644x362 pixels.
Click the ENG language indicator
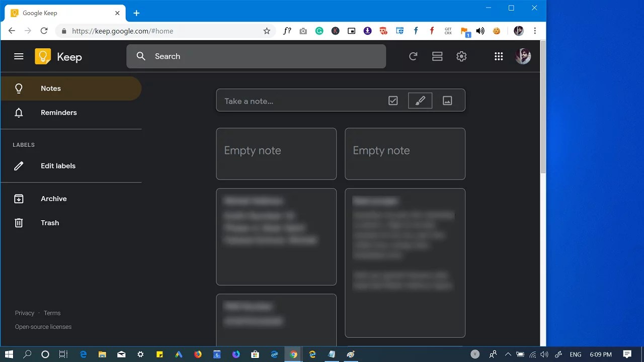coord(575,354)
